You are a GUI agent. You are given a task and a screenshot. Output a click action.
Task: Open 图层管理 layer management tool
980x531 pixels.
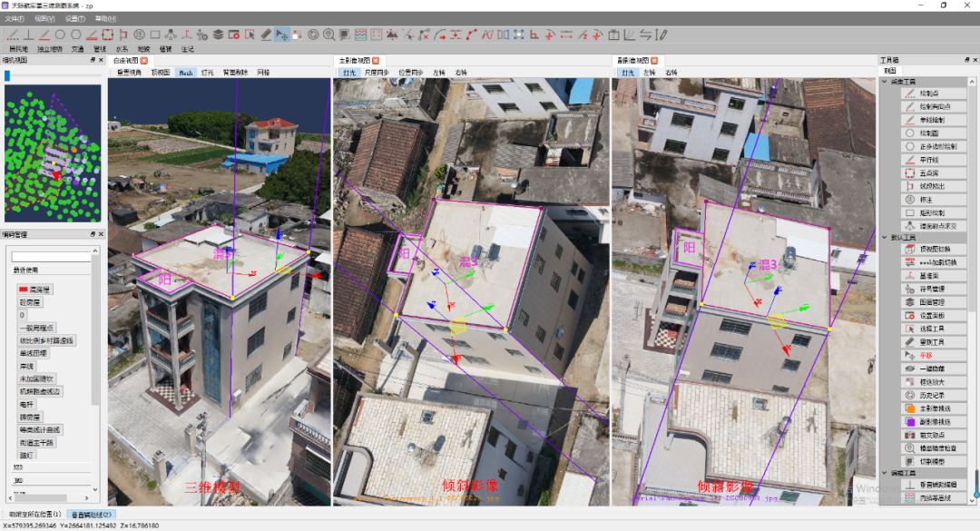click(924, 302)
